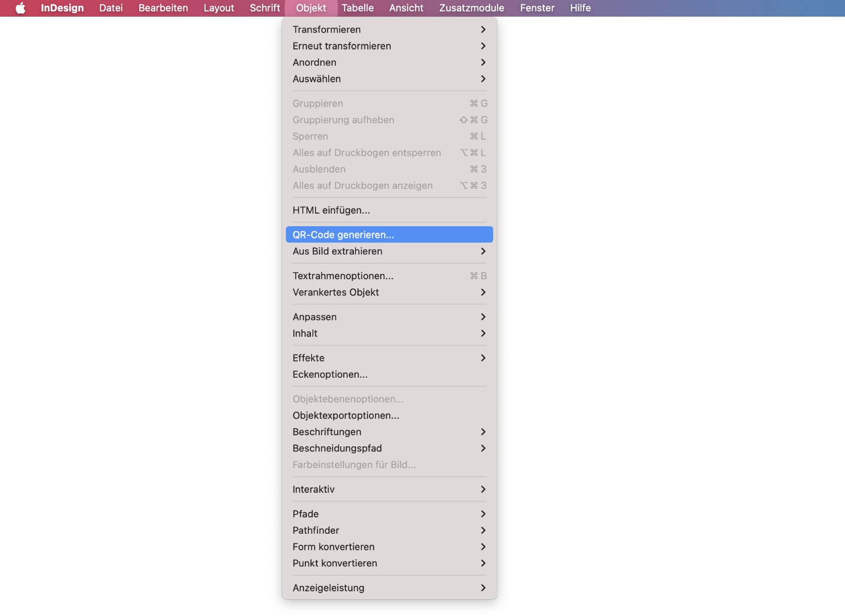Viewport: 845px width, 616px height.
Task: Select QR-Code generieren... menu item
Action: click(389, 235)
